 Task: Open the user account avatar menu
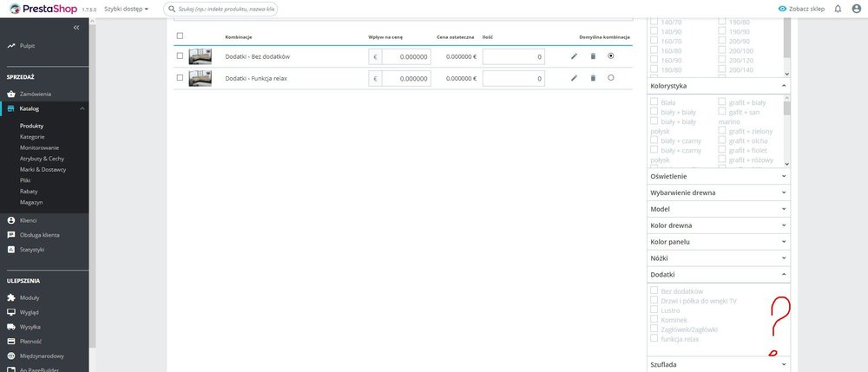click(x=857, y=9)
